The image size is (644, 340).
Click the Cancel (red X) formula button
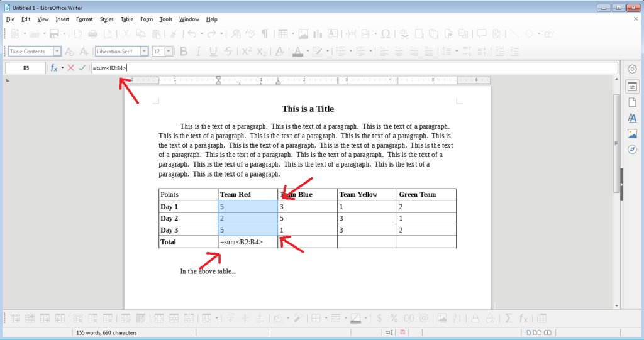(x=70, y=68)
